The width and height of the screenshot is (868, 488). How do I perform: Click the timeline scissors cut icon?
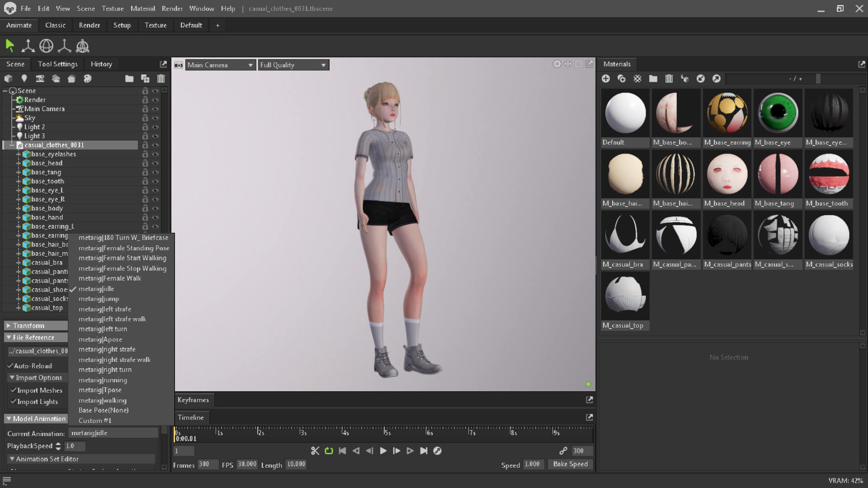[x=315, y=450]
